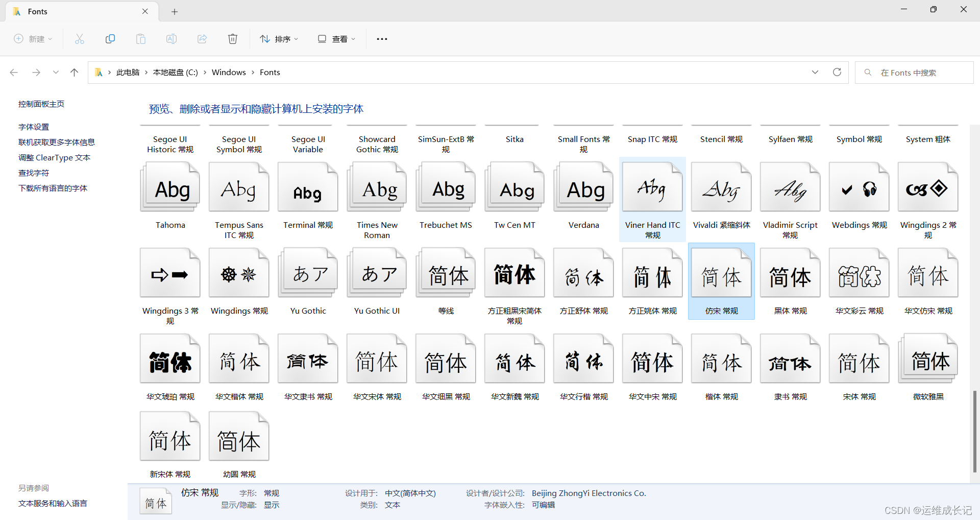Screen dimensions: 980x520
Task: Open recent locations chevron near navigation arrows
Action: (x=56, y=73)
